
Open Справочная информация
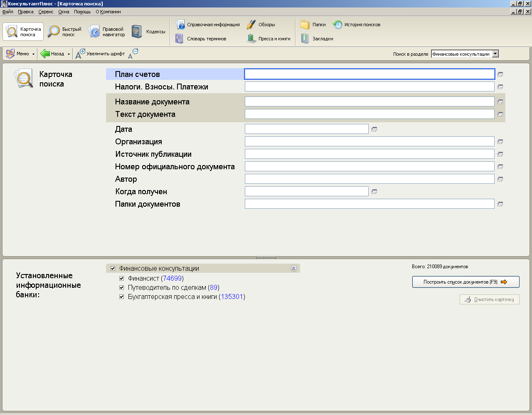(x=207, y=25)
